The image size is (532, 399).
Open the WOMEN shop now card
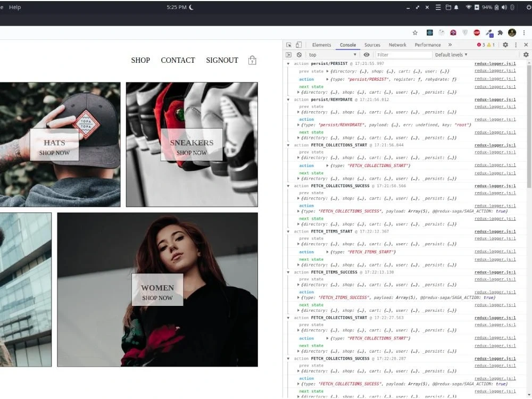click(157, 290)
